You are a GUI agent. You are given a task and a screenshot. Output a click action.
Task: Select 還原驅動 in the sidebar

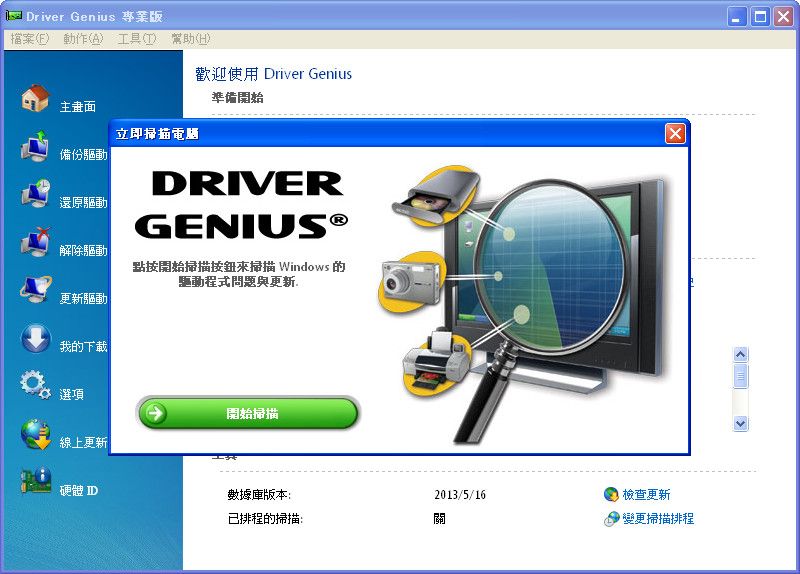coord(83,203)
